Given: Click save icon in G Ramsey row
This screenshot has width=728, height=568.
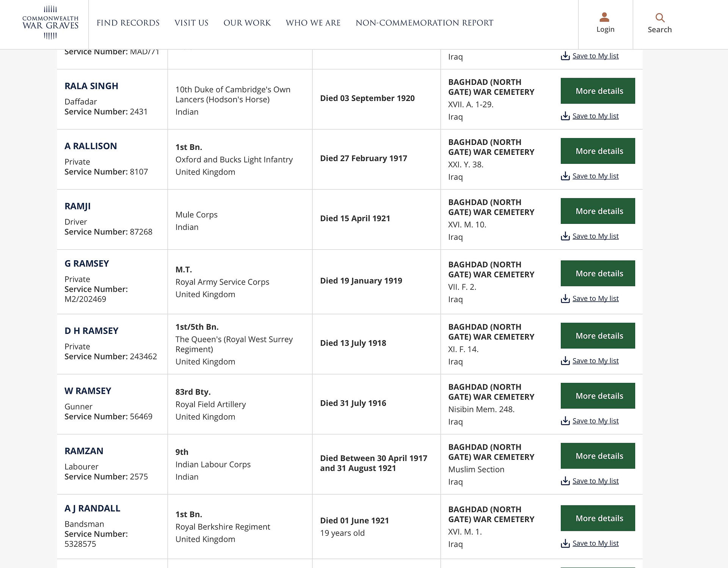Looking at the screenshot, I should [x=565, y=299].
